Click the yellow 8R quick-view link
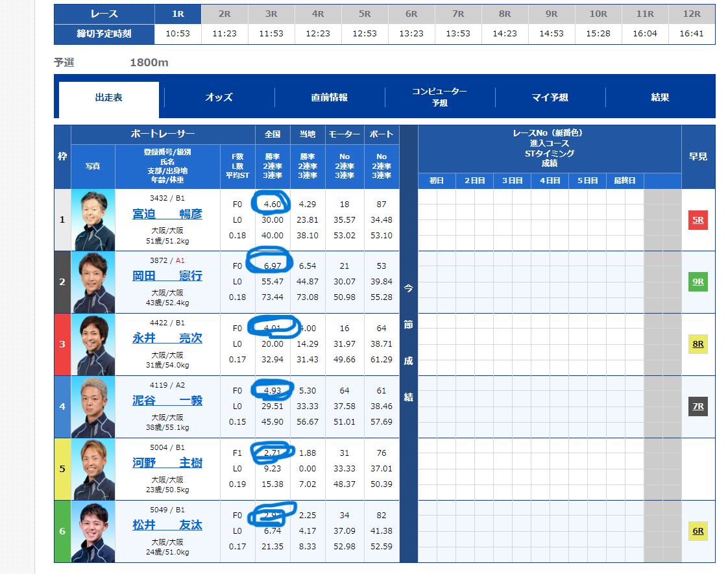Screen dimensions: 728x574 pos(698,344)
